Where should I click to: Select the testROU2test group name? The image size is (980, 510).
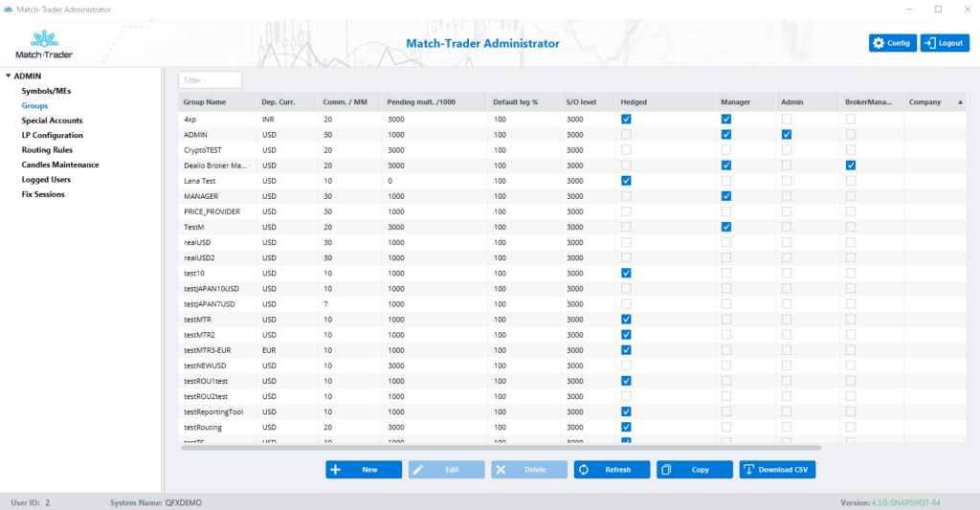(206, 396)
